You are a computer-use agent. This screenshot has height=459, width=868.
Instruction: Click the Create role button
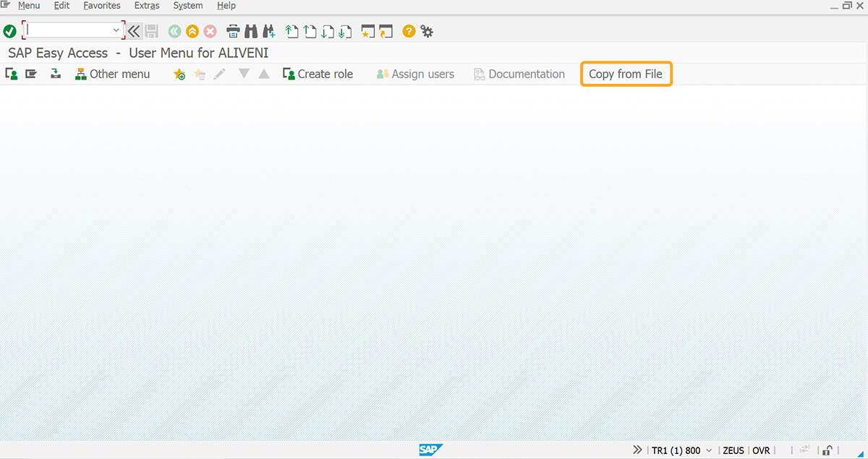tap(318, 74)
